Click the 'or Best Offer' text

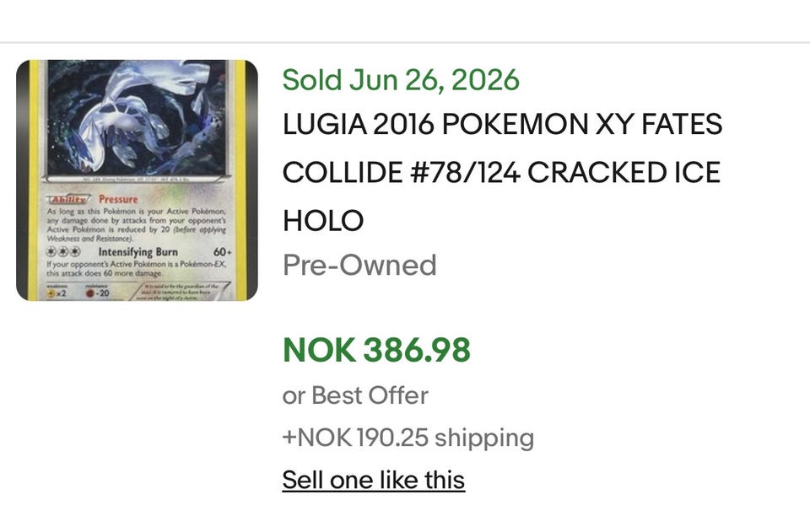pos(355,395)
